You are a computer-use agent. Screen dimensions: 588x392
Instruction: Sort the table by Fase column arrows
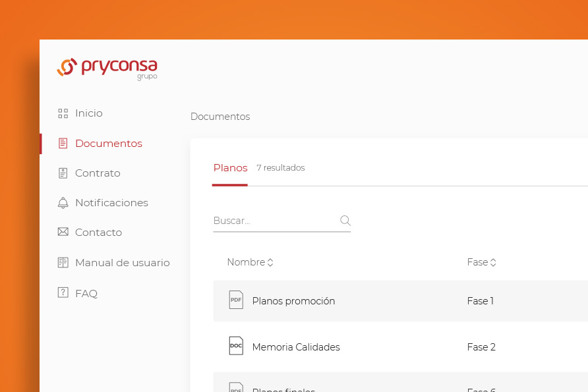[493, 262]
